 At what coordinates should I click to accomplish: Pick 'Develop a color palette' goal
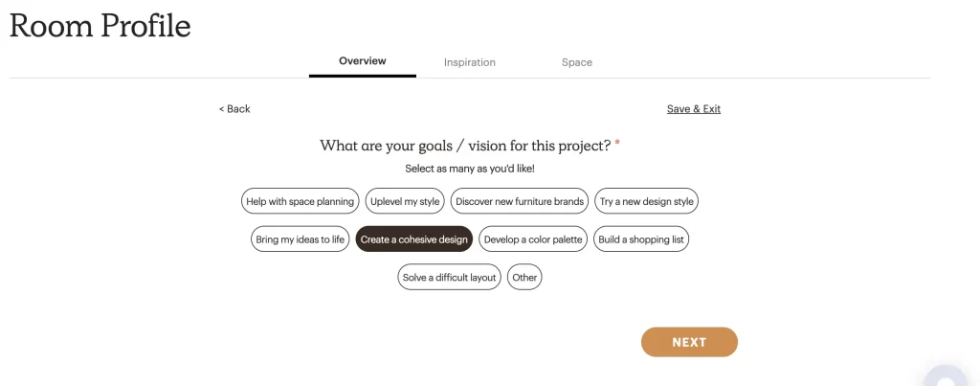coord(533,239)
